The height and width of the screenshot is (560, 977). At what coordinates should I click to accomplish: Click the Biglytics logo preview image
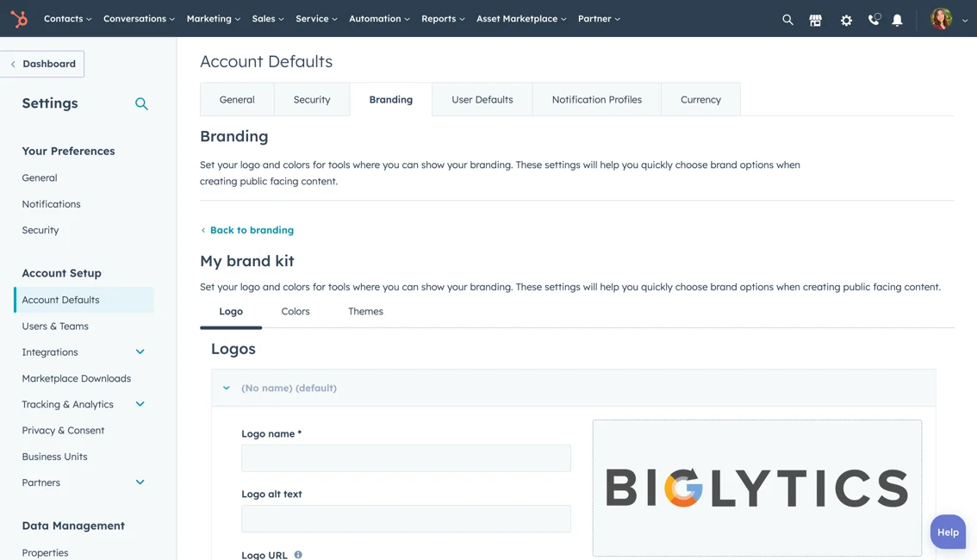click(756, 488)
